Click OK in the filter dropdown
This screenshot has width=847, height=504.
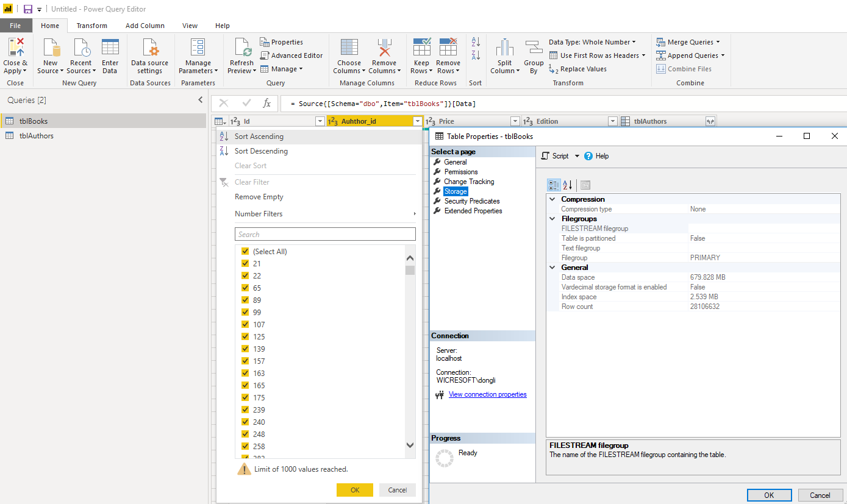(x=355, y=490)
